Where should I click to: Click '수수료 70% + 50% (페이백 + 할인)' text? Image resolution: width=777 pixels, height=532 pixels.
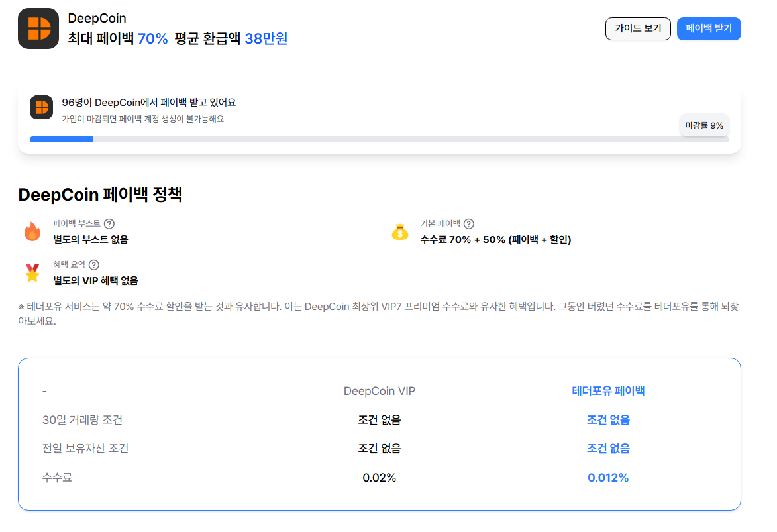coord(495,240)
